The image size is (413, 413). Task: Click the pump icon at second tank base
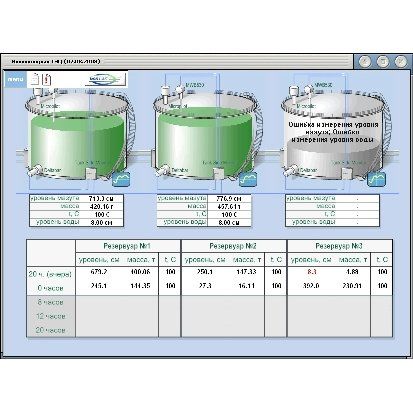tap(163, 170)
